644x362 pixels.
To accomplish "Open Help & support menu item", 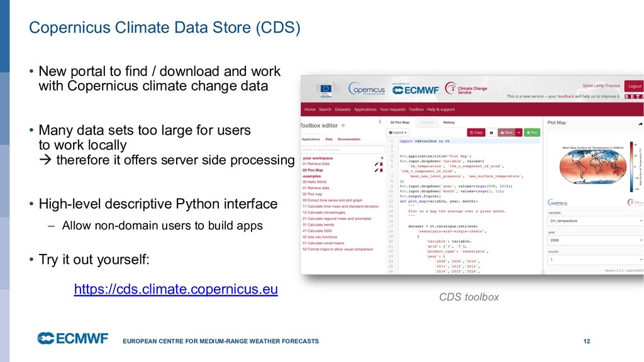I will point(441,109).
